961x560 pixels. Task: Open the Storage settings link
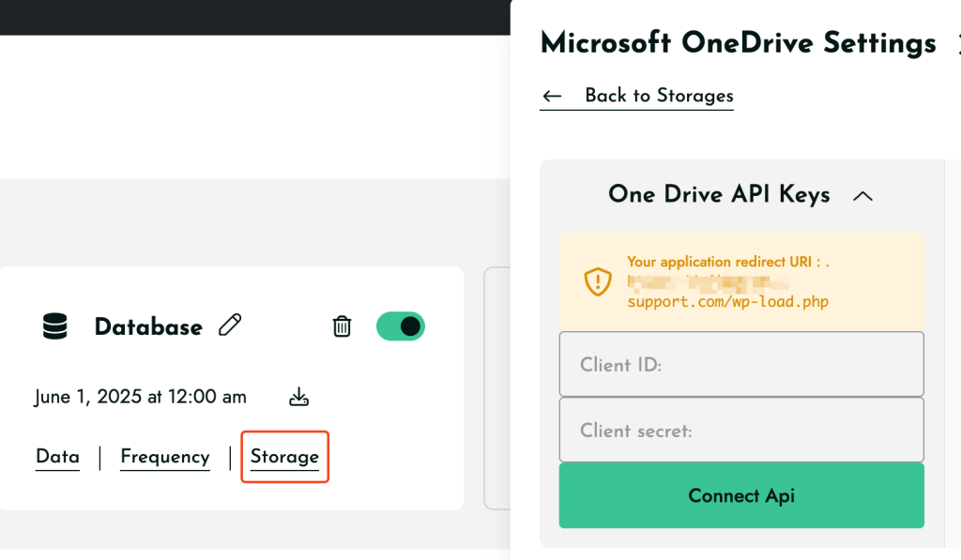(284, 457)
